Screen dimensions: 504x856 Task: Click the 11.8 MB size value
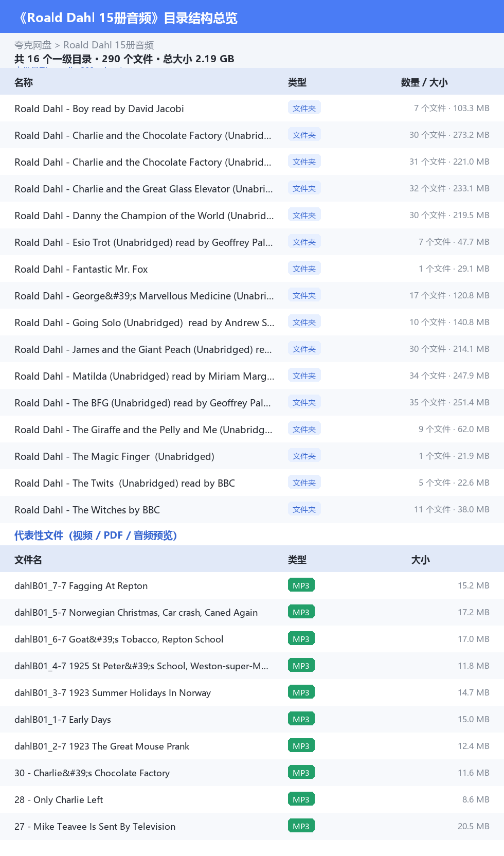click(474, 666)
